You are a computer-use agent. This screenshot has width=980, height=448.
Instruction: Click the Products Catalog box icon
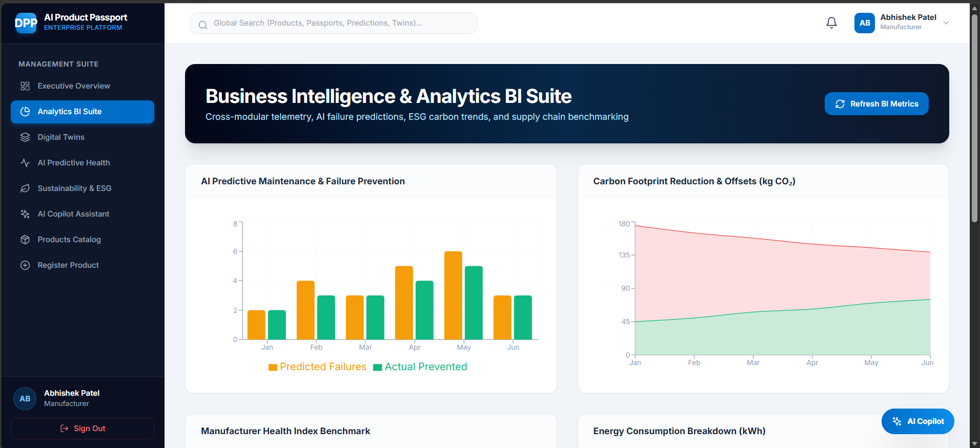click(x=25, y=240)
